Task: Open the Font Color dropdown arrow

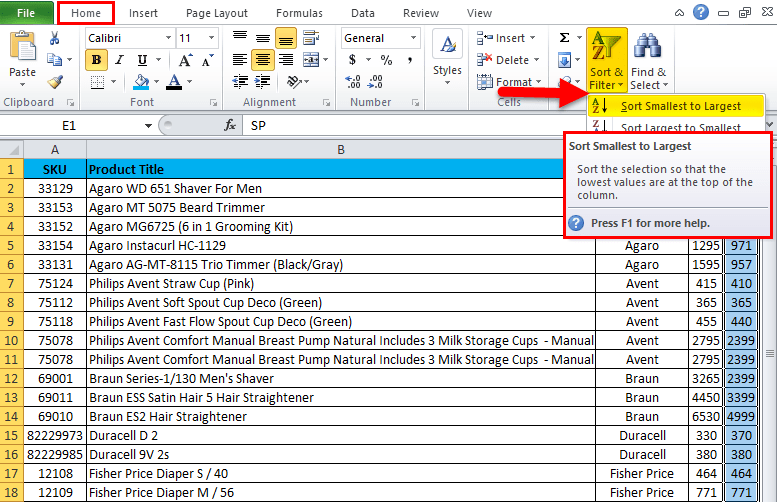Action: pyautogui.click(x=189, y=82)
